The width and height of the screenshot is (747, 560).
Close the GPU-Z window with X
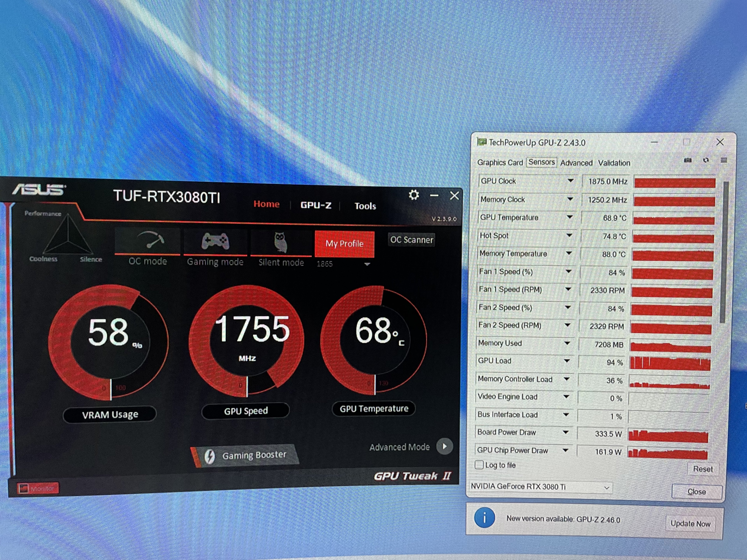pyautogui.click(x=720, y=142)
